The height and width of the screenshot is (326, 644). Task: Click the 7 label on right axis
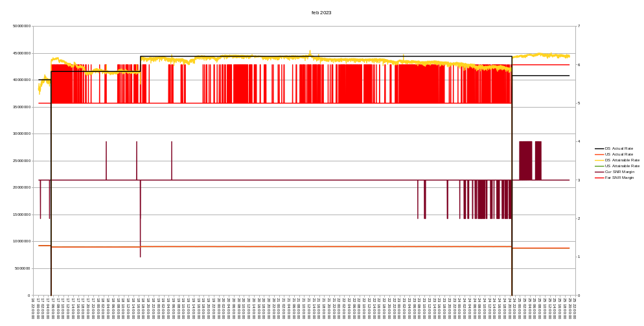(x=579, y=27)
